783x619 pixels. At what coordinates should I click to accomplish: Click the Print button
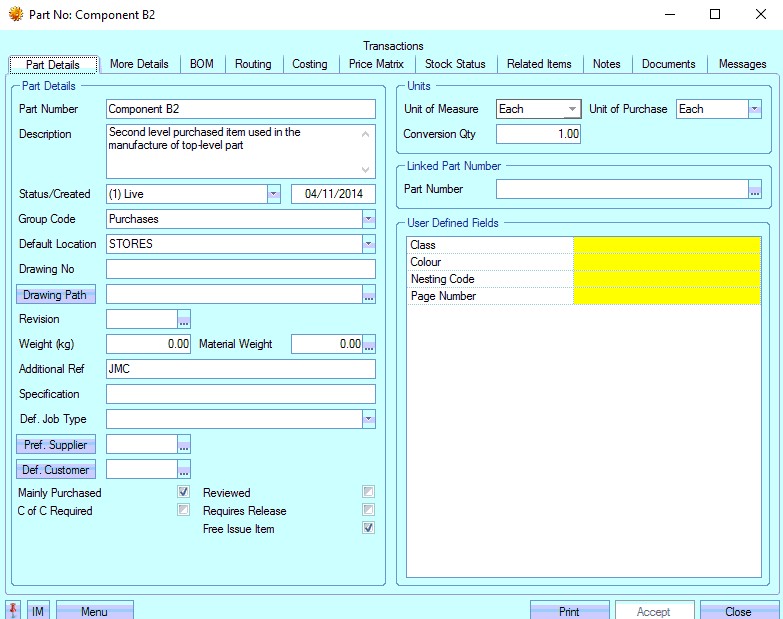coord(569,611)
